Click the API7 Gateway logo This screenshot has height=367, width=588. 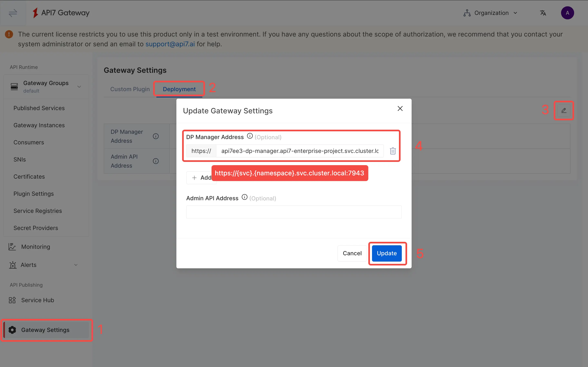point(61,13)
